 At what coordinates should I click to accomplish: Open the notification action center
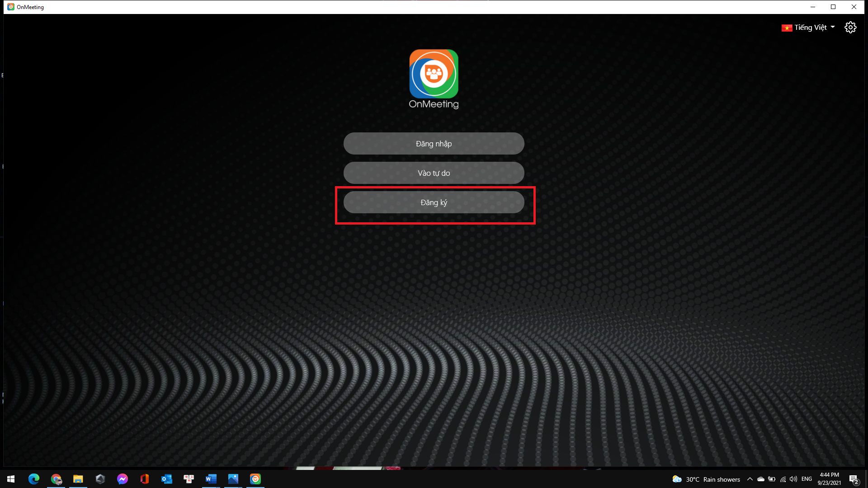[x=854, y=479]
